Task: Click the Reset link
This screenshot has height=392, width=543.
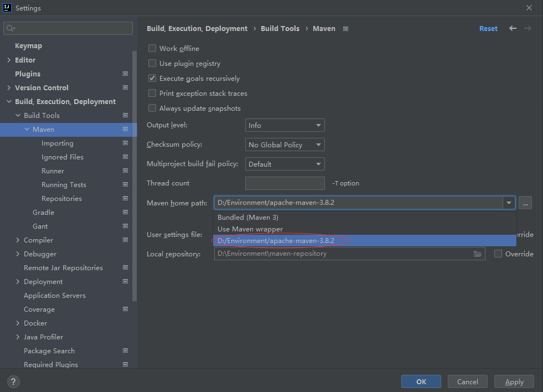Action: click(x=488, y=28)
